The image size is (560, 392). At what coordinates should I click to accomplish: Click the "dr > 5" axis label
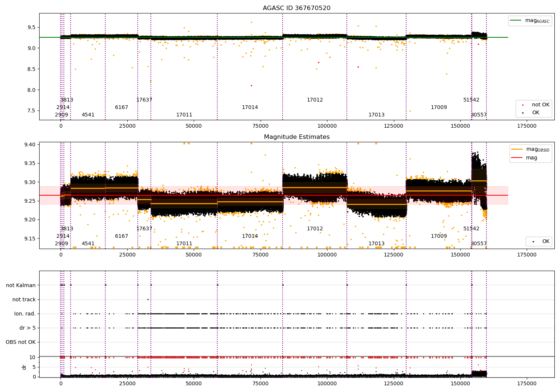pos(28,328)
